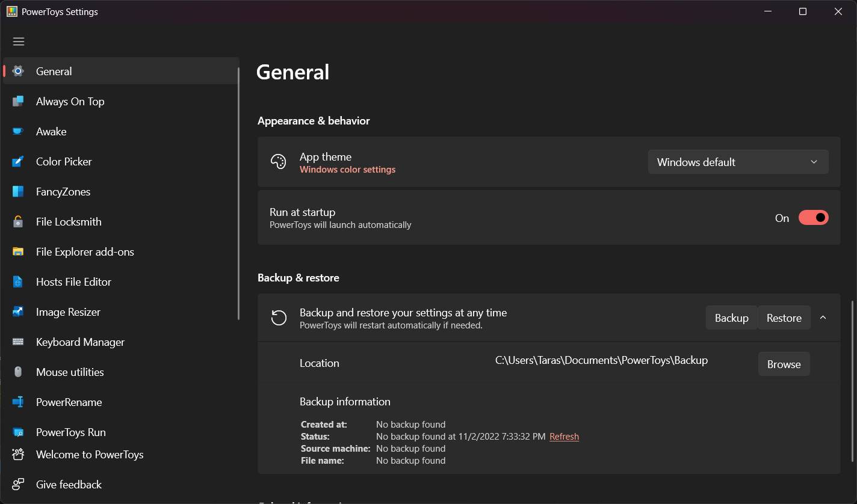The width and height of the screenshot is (857, 504).
Task: Select the Image Resizer icon
Action: tap(18, 312)
